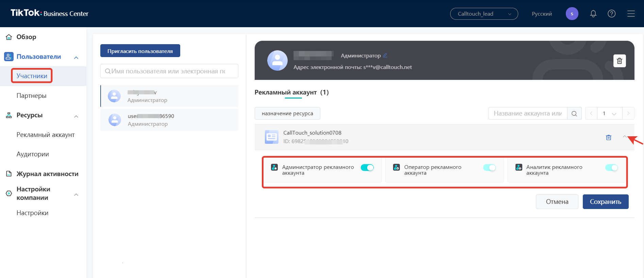Remove CallTouch_solution0708 account with trash icon
Image resolution: width=644 pixels, height=278 pixels.
pyautogui.click(x=609, y=137)
